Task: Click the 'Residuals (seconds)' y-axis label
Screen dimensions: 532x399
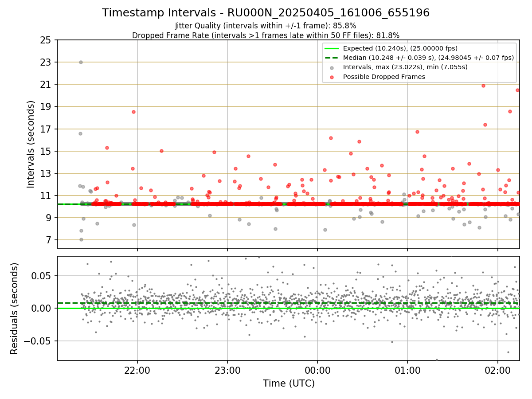Action: 15,308
